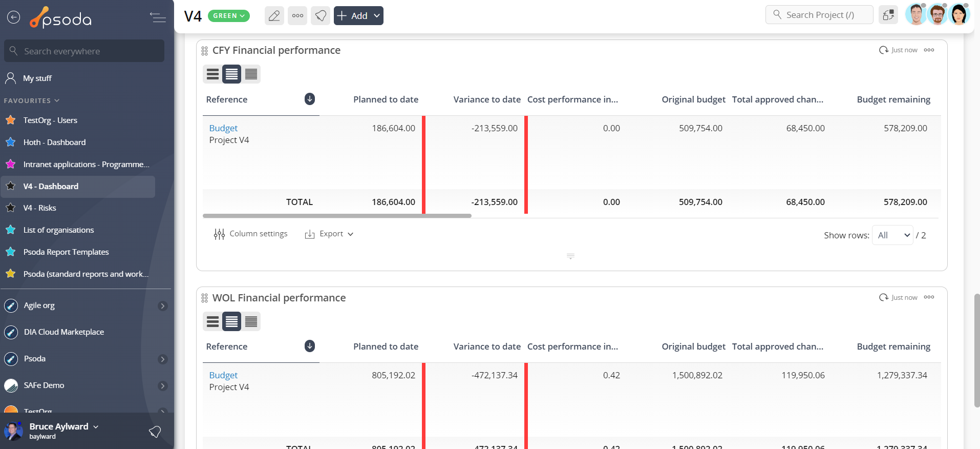The width and height of the screenshot is (980, 449).
Task: Sort WOL table by Budget remaining header
Action: point(893,346)
